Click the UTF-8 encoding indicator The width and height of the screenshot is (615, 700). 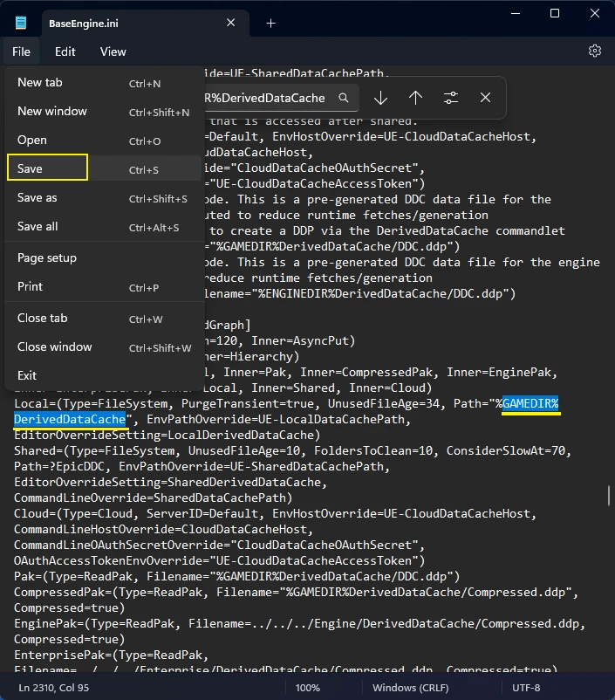[x=526, y=688]
